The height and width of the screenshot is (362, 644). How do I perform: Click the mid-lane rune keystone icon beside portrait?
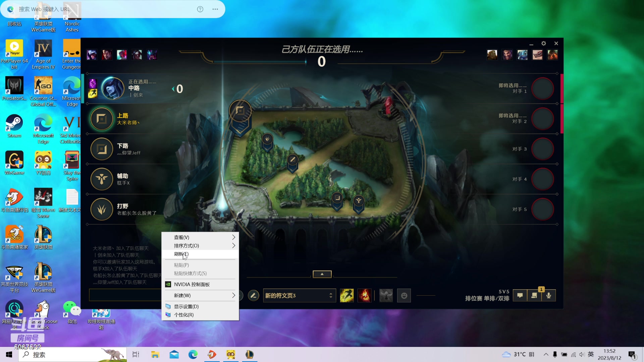point(93,83)
